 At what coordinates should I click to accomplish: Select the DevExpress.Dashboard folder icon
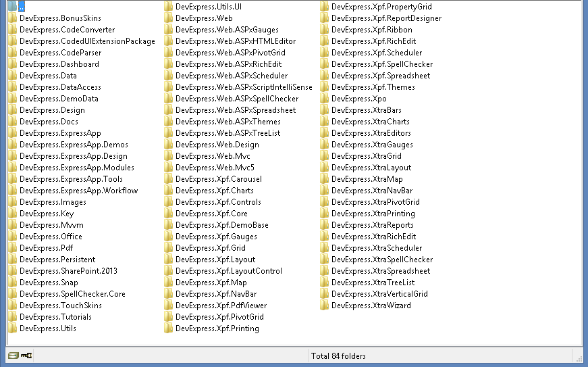(13, 64)
